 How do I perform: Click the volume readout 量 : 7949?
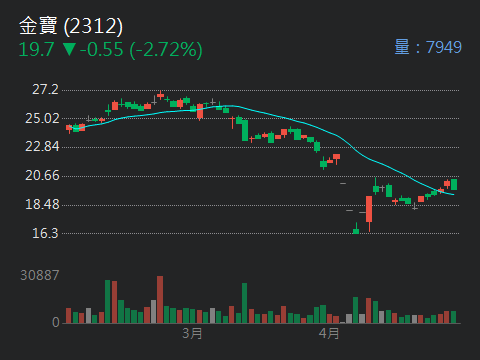(x=428, y=47)
